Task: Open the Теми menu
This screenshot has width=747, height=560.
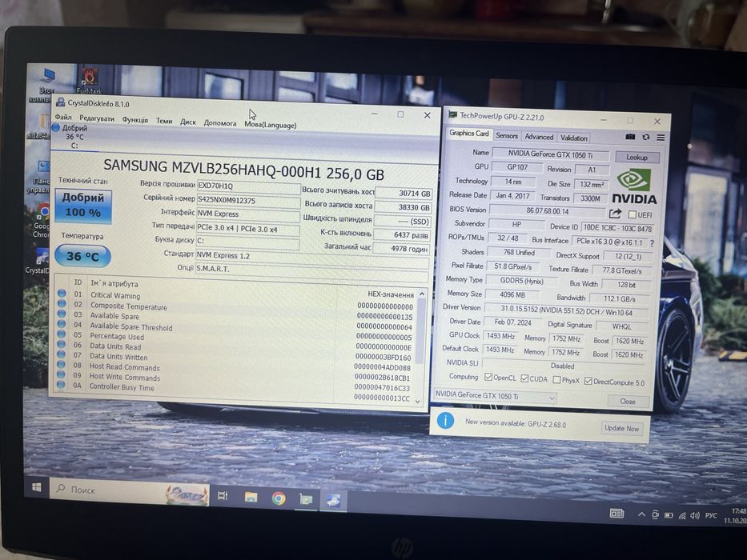Action: pyautogui.click(x=164, y=121)
